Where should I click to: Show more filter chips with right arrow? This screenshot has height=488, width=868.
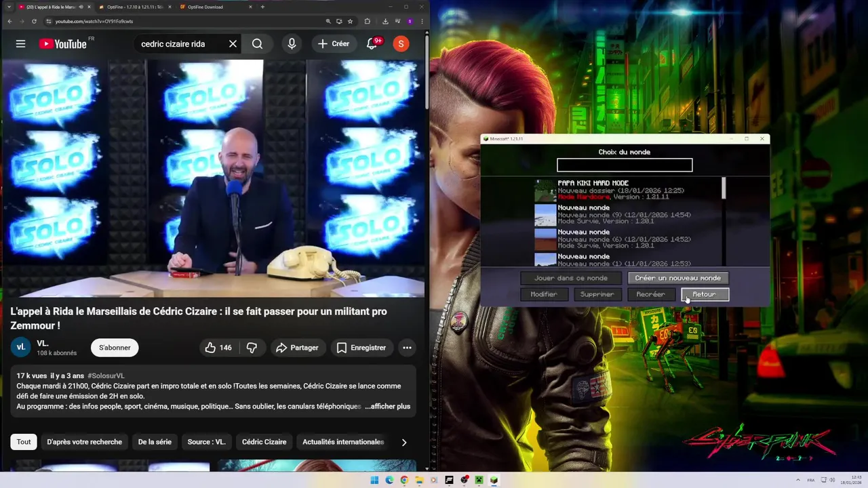404,443
